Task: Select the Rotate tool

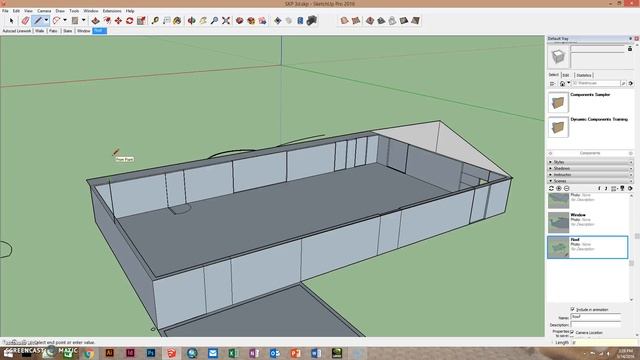Action: coord(130,20)
